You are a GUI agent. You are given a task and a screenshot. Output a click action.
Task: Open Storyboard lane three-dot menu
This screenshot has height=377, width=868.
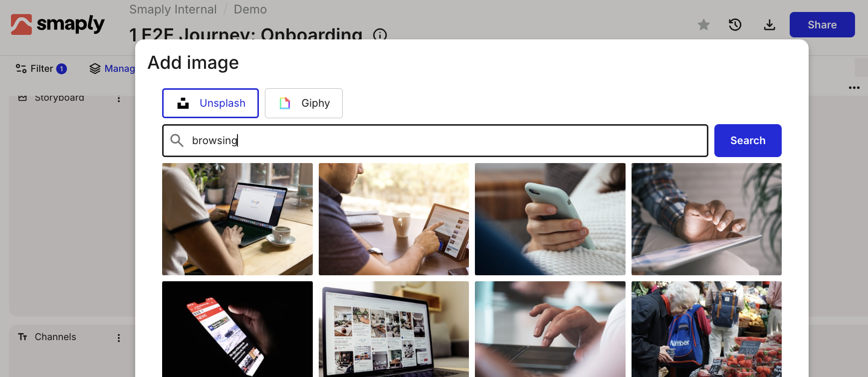119,99
